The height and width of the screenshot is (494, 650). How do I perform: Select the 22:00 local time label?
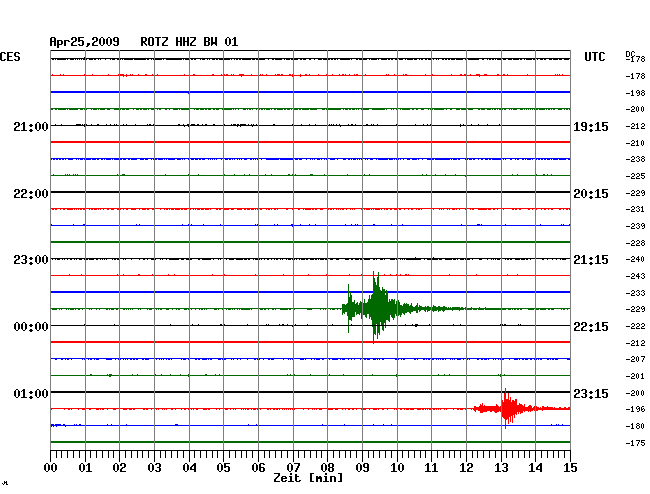[31, 194]
